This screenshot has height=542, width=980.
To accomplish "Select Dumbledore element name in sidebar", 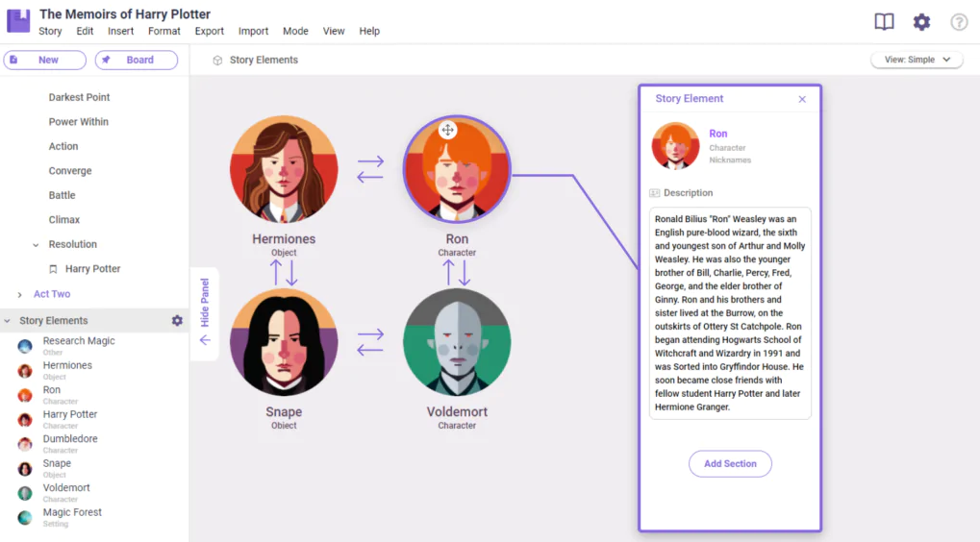I will coord(70,439).
